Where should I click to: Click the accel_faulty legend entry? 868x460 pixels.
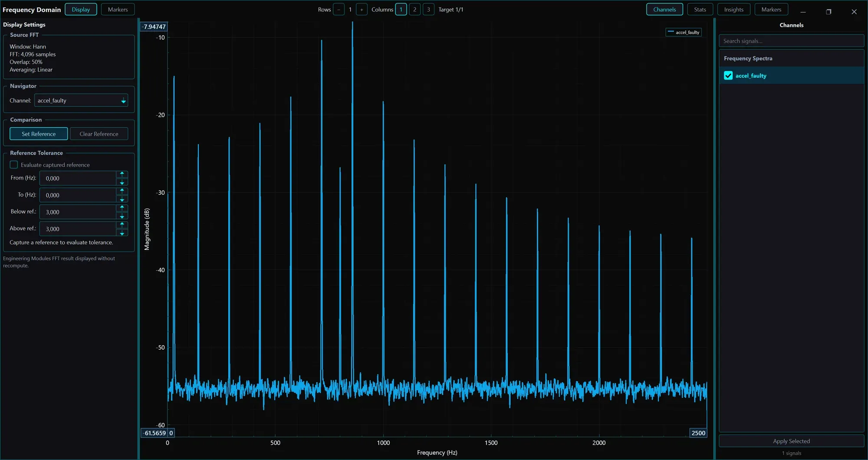click(x=684, y=32)
